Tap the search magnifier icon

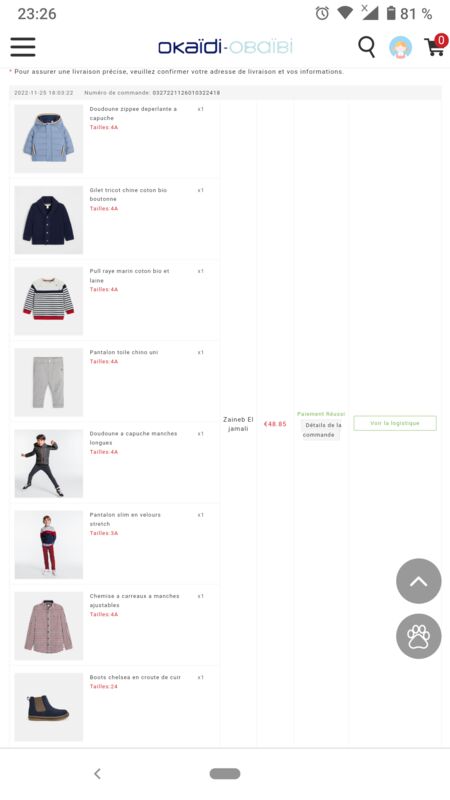tap(366, 47)
